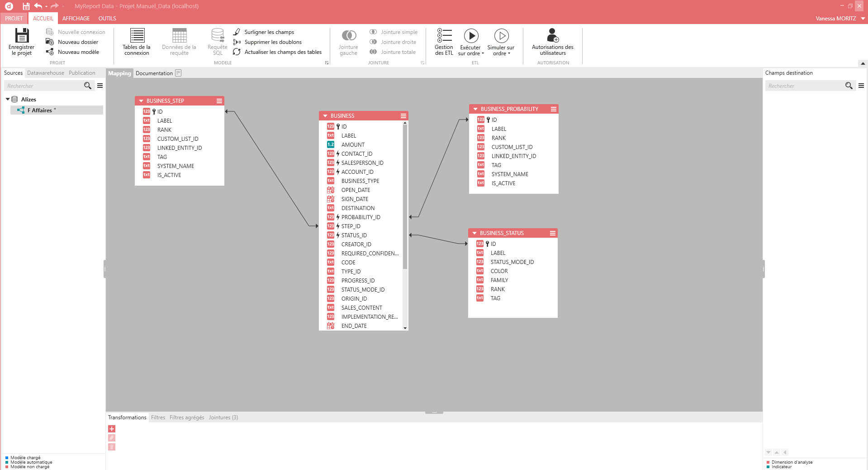Switch to the Datawarehouse tab
This screenshot has width=868, height=470.
46,73
